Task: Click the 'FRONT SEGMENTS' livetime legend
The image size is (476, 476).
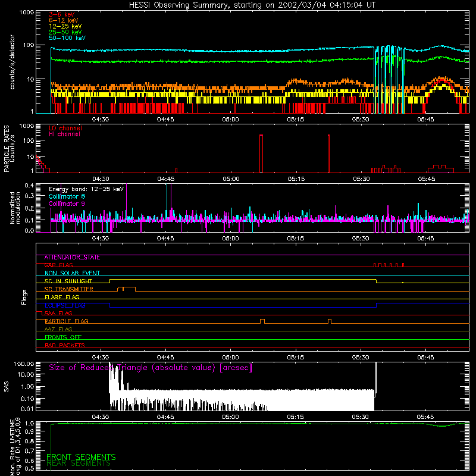Action: pos(81,457)
